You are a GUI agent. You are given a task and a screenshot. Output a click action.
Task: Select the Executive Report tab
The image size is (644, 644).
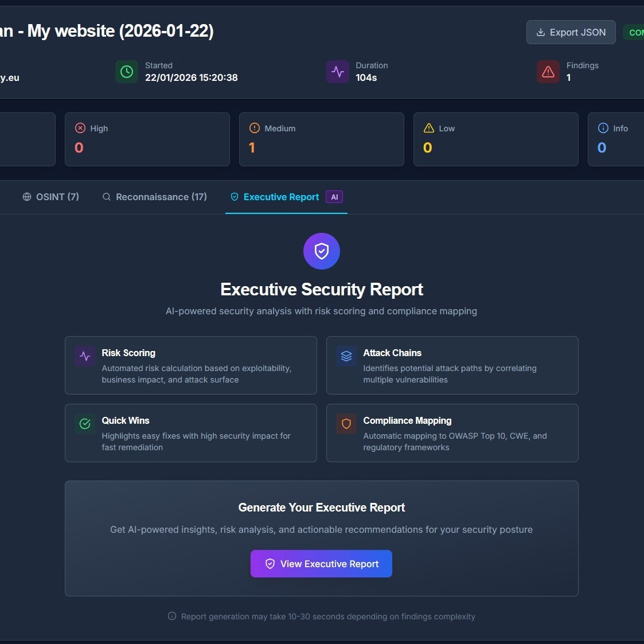pos(280,197)
